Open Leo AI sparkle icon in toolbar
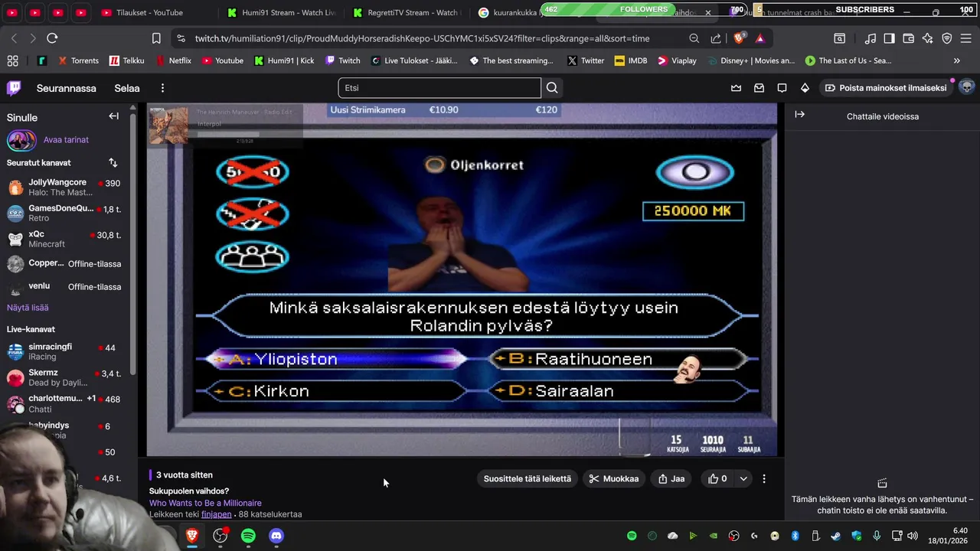This screenshot has height=551, width=980. pyautogui.click(x=928, y=38)
